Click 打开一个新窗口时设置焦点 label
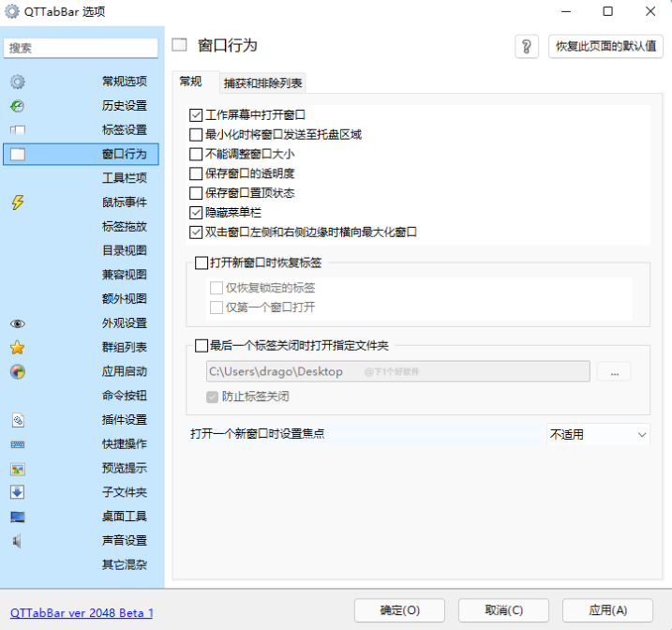The image size is (672, 630). tap(257, 434)
